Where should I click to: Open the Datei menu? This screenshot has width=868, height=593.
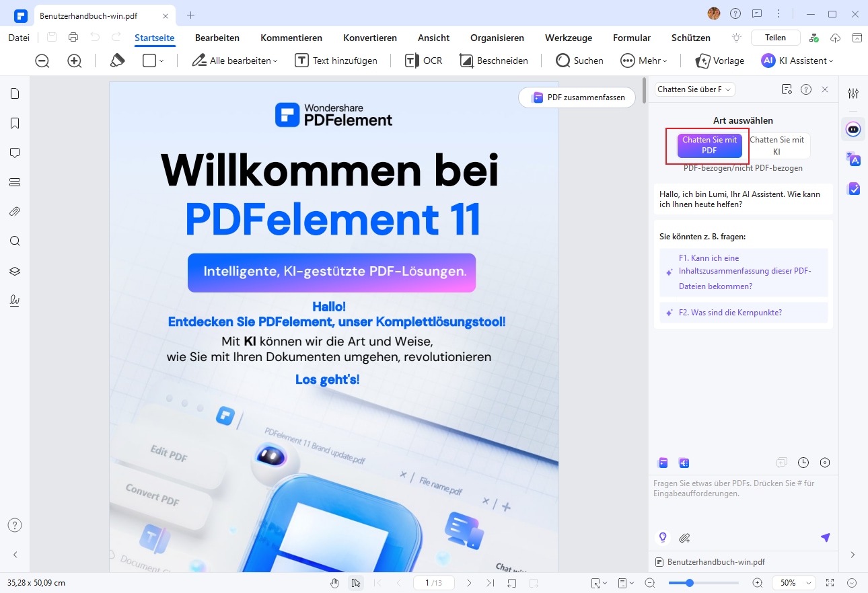19,38
